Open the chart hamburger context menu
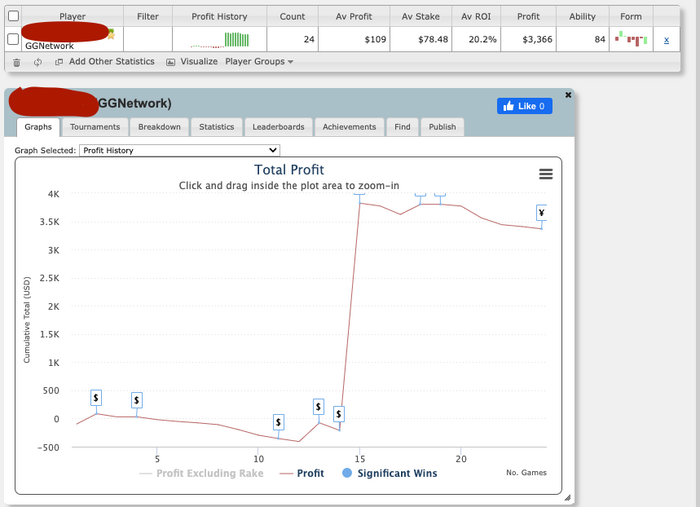 click(x=546, y=174)
